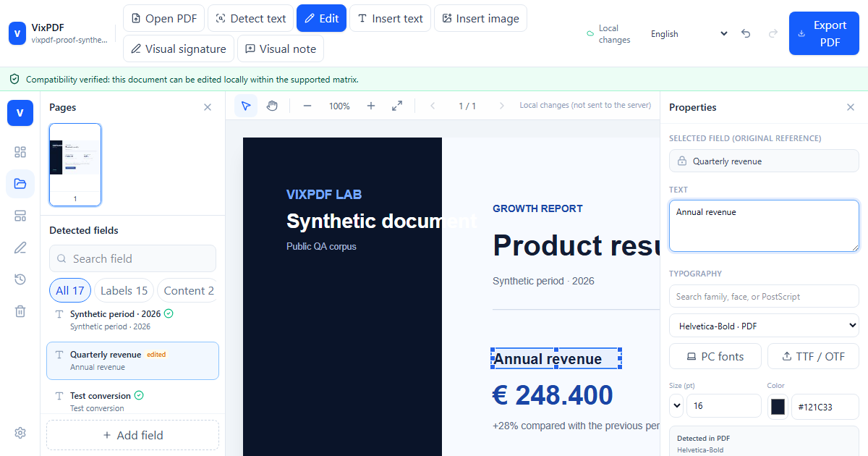Open the sidebar settings gear
Image resolution: width=868 pixels, height=456 pixels.
click(20, 433)
